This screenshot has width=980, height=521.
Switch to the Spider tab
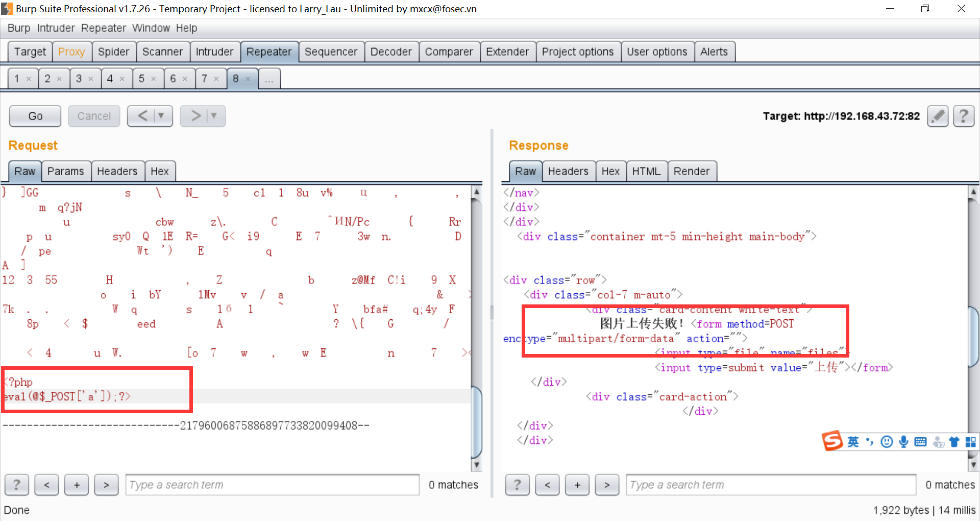pyautogui.click(x=114, y=52)
